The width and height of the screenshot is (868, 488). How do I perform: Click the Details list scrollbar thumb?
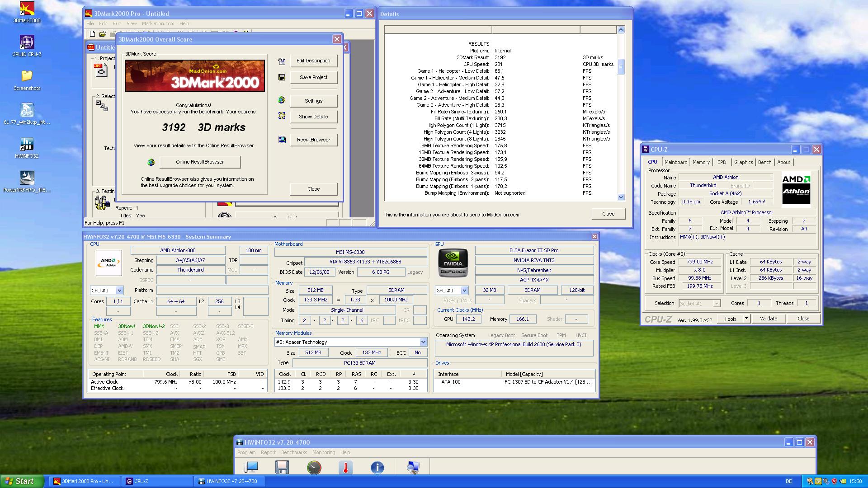pyautogui.click(x=621, y=67)
